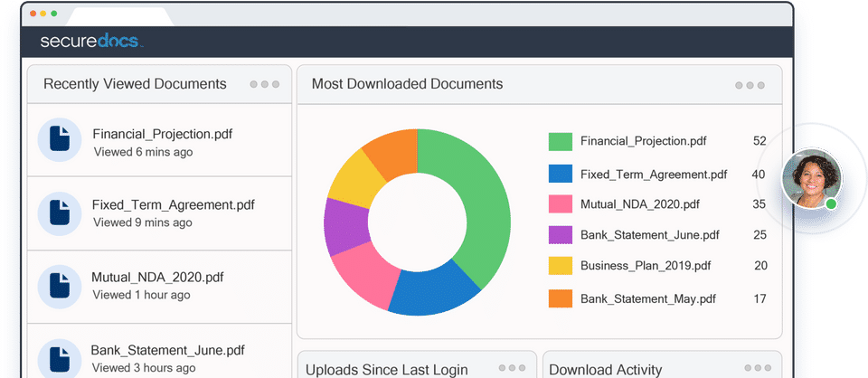This screenshot has width=868, height=378.
Task: Click Financial_Projection.pdf in the chart legend
Action: click(643, 141)
